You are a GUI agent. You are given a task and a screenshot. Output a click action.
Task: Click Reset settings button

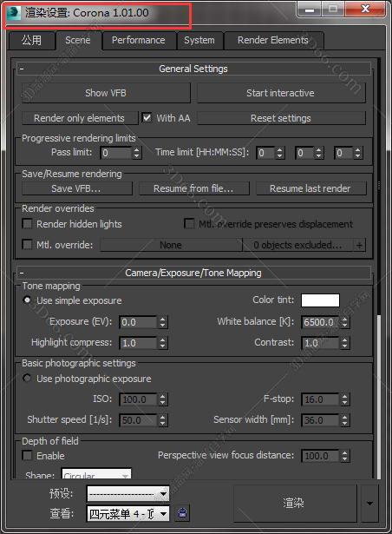point(281,118)
